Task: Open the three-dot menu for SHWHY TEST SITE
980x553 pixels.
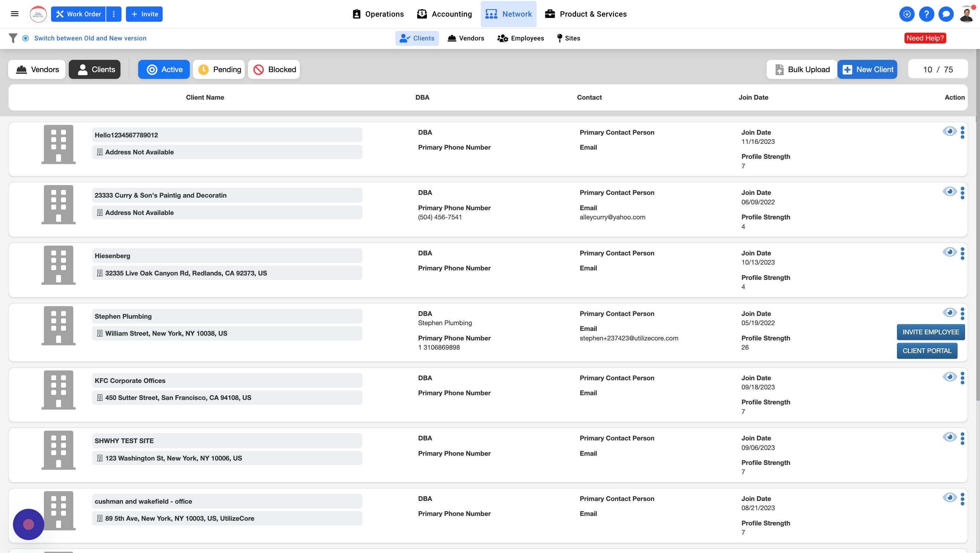Action: 963,438
